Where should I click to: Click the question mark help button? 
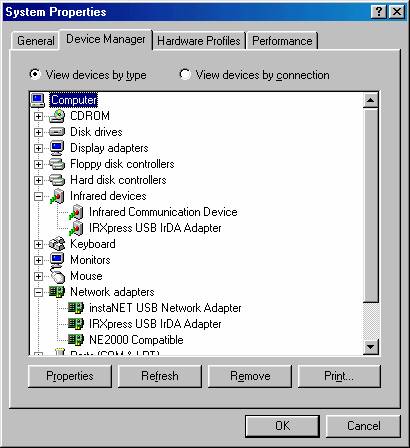(x=378, y=12)
